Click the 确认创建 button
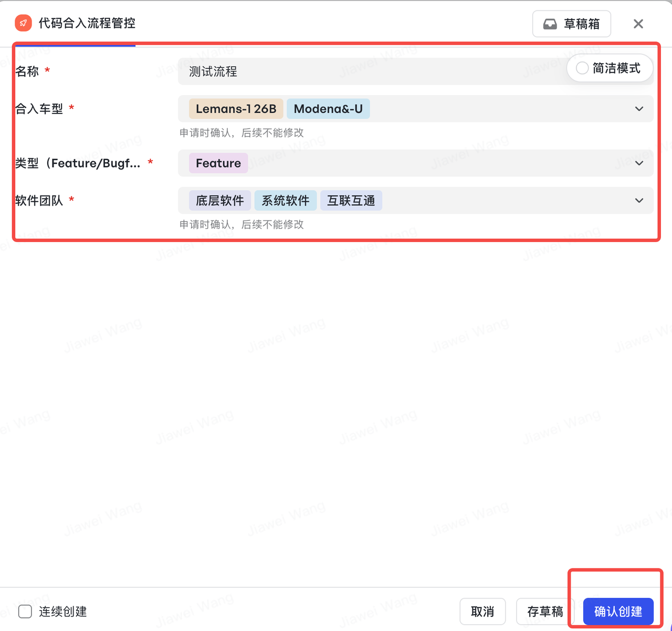The image size is (672, 631). coord(618,612)
